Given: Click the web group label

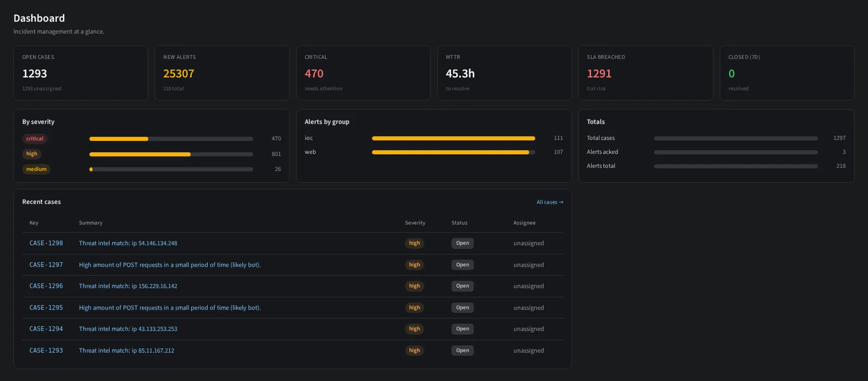Looking at the screenshot, I should click(x=310, y=152).
